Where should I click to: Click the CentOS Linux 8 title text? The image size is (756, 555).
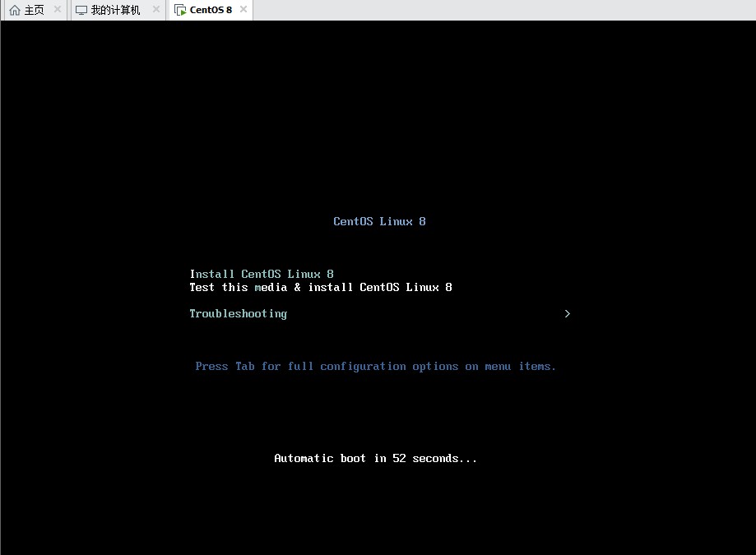pyautogui.click(x=379, y=222)
